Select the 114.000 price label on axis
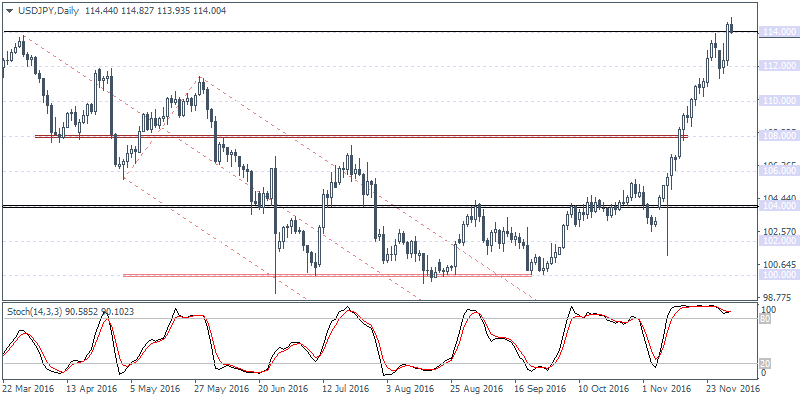800x400 pixels. point(778,32)
